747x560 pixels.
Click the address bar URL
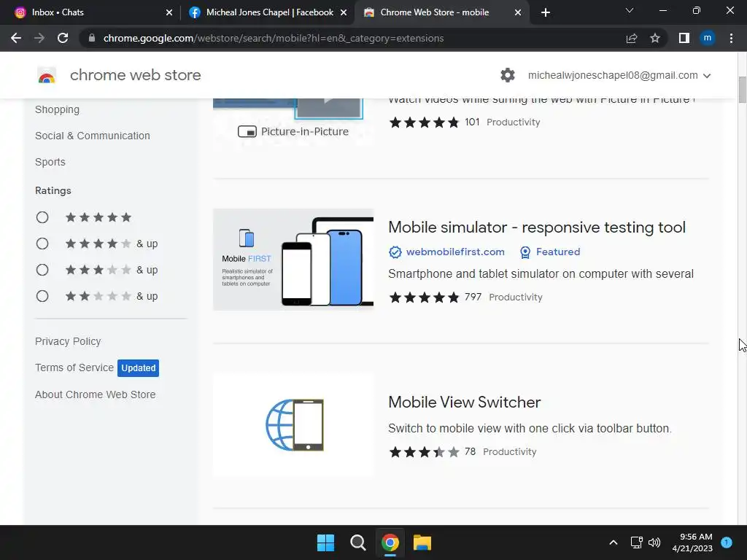tap(274, 38)
